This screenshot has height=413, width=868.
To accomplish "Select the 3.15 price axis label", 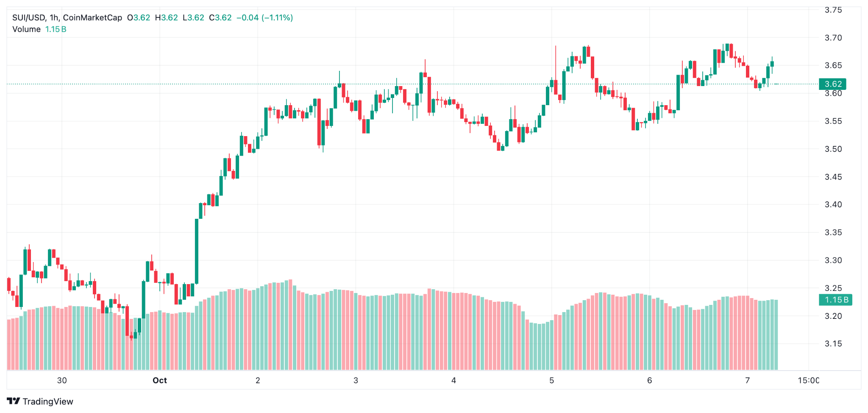I will tap(833, 344).
